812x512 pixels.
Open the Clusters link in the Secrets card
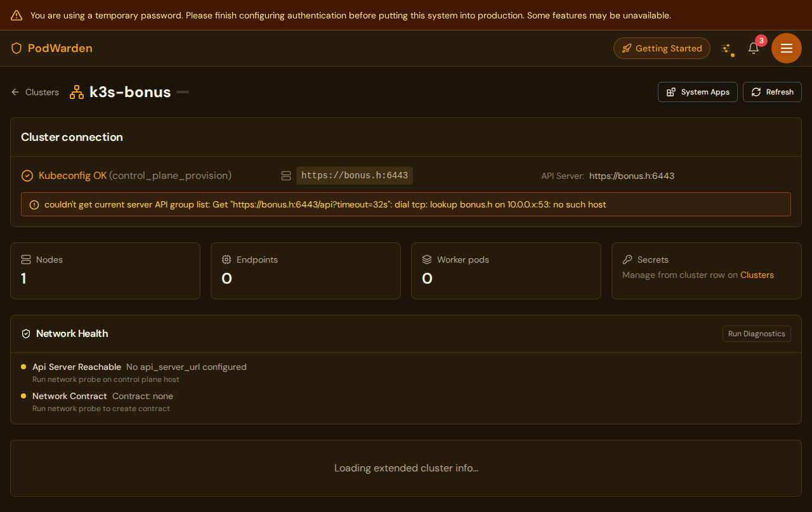757,275
